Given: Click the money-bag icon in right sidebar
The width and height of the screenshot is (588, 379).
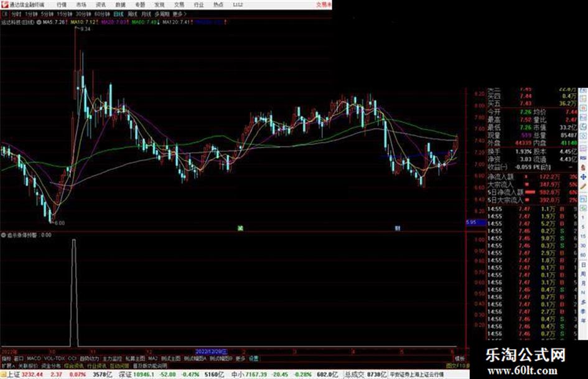Looking at the screenshot, I should (x=583, y=168).
